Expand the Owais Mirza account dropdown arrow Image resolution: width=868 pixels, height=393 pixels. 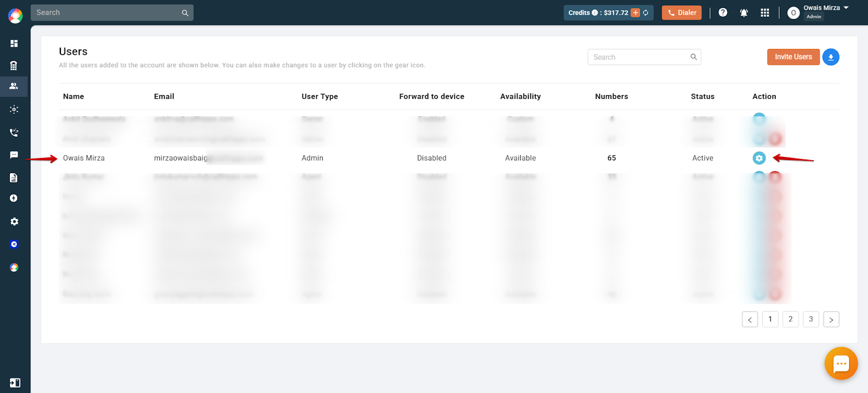846,8
